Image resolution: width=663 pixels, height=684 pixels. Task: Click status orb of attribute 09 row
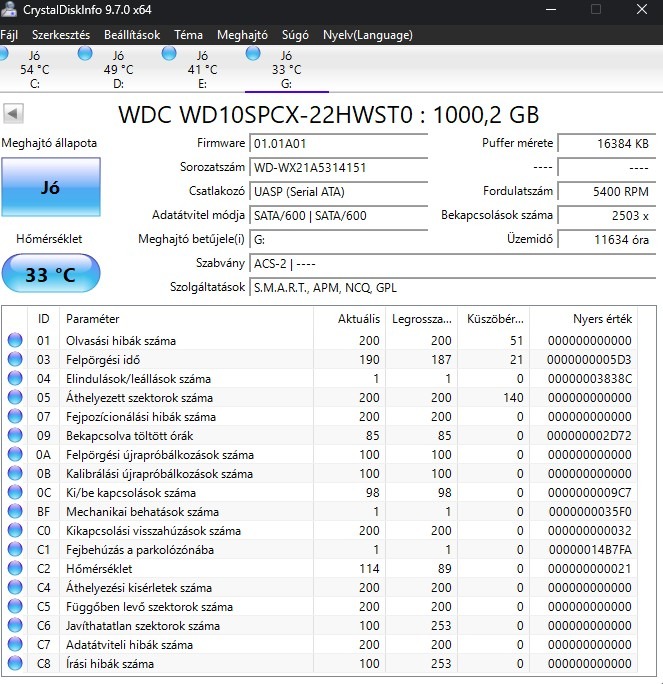point(15,435)
